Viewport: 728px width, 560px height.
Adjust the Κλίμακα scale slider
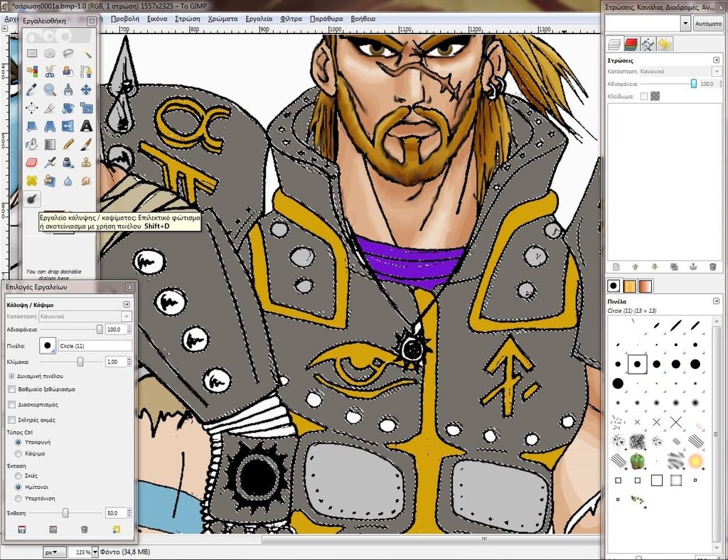point(80,362)
